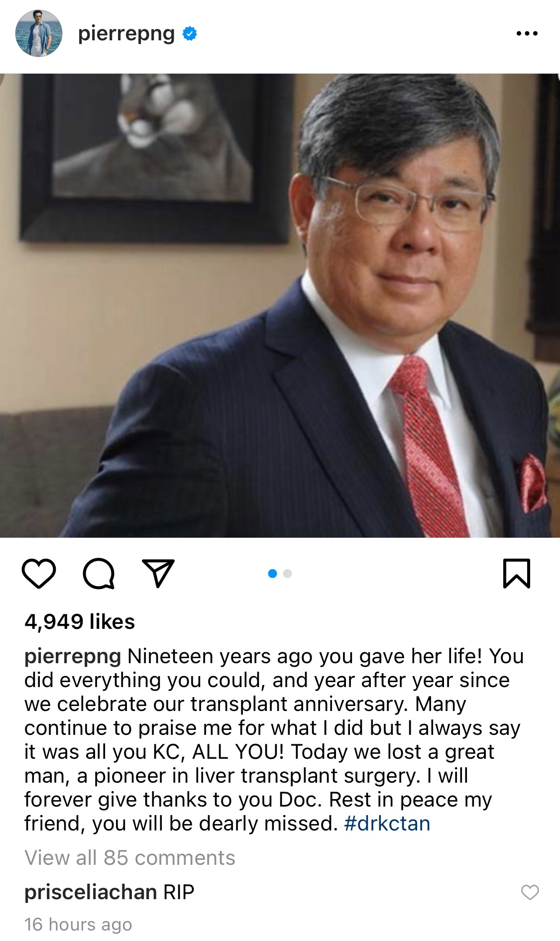Image resolution: width=560 pixels, height=941 pixels.
Task: Open pierrepng username in the header
Action: pos(126,34)
